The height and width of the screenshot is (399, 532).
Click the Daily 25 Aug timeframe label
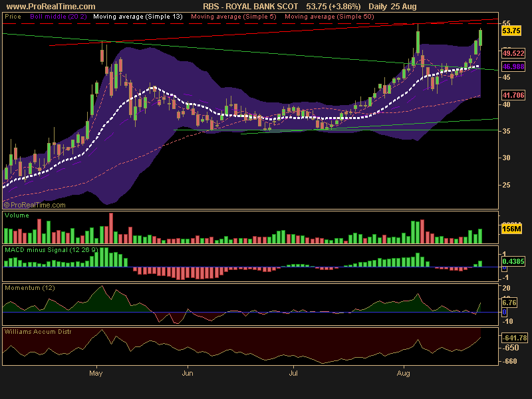[x=392, y=7]
